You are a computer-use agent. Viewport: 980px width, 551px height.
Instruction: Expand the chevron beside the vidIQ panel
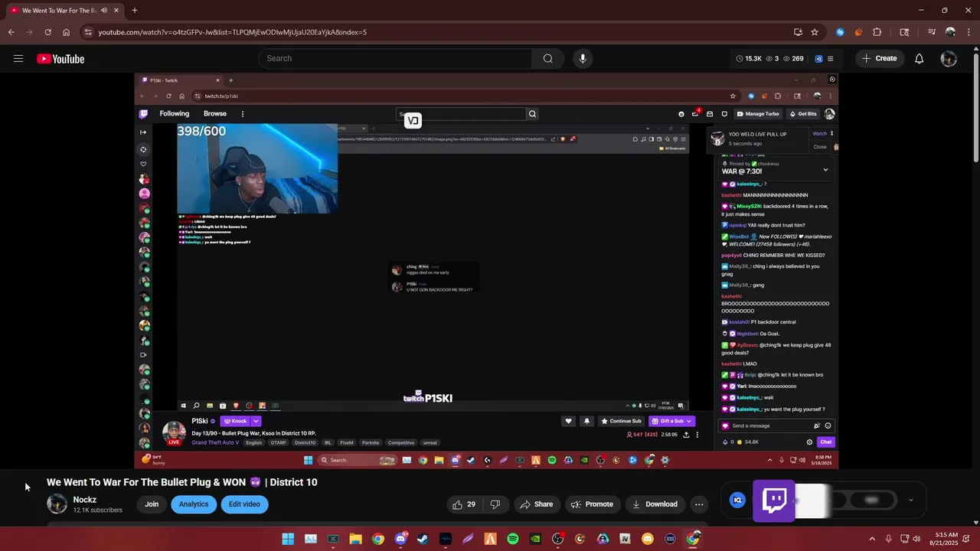point(910,500)
